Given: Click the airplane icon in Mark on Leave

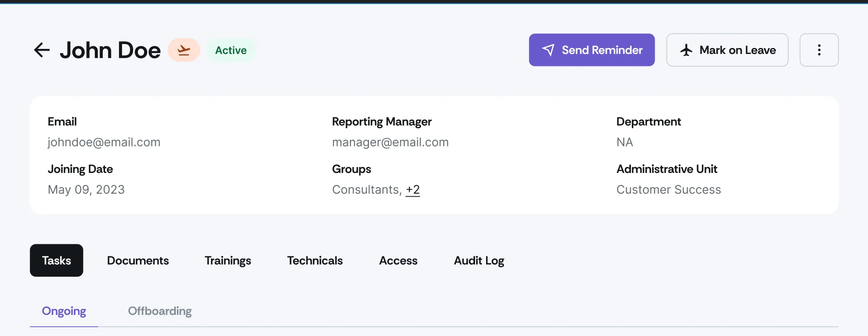Looking at the screenshot, I should click(686, 50).
